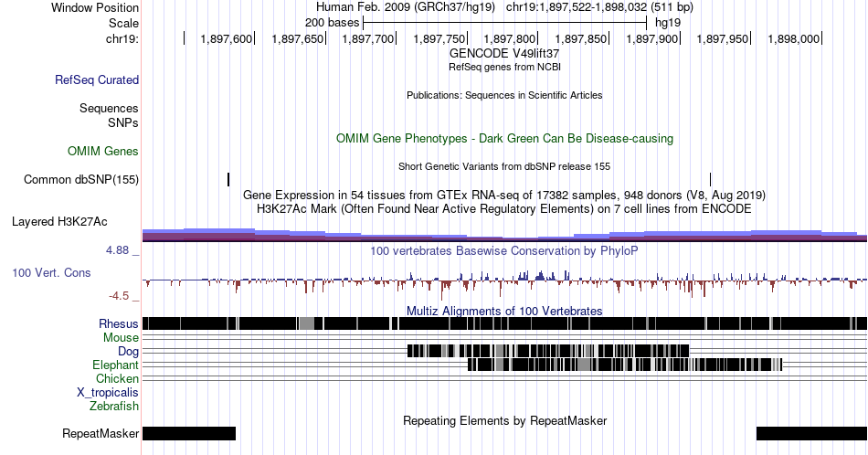
Task: Click the 4.88 PhyloP upper value
Action: (117, 250)
